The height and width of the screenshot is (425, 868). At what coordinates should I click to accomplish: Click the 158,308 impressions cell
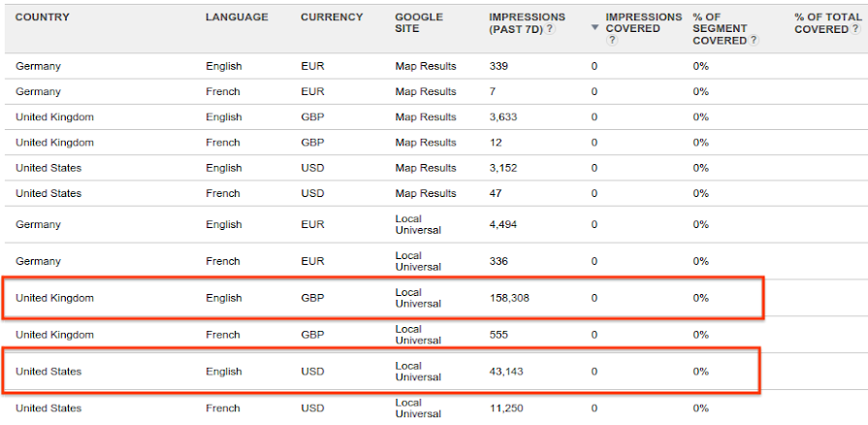pyautogui.click(x=509, y=298)
